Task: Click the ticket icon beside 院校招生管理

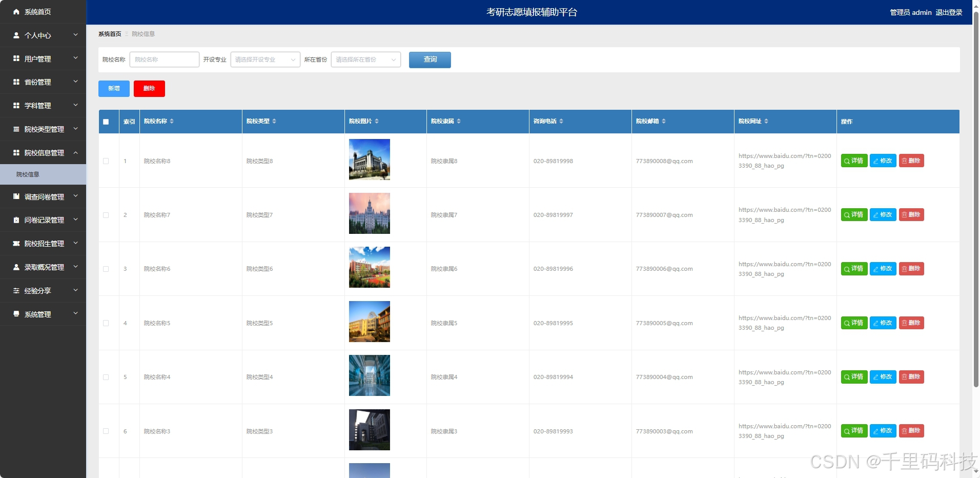Action: click(x=16, y=244)
